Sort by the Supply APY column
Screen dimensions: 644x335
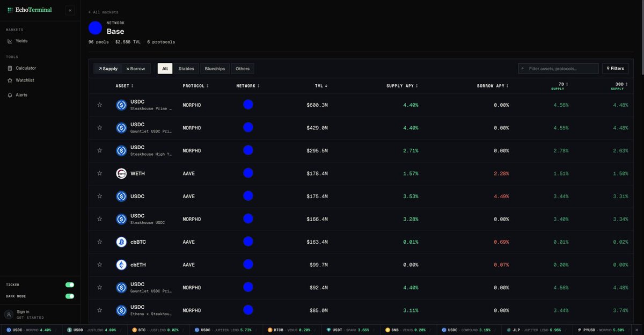tap(402, 86)
